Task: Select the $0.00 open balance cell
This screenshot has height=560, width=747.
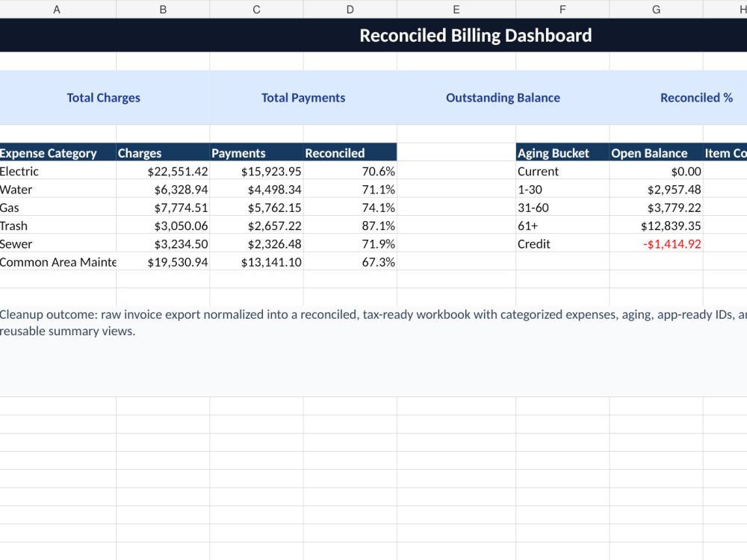Action: (656, 170)
